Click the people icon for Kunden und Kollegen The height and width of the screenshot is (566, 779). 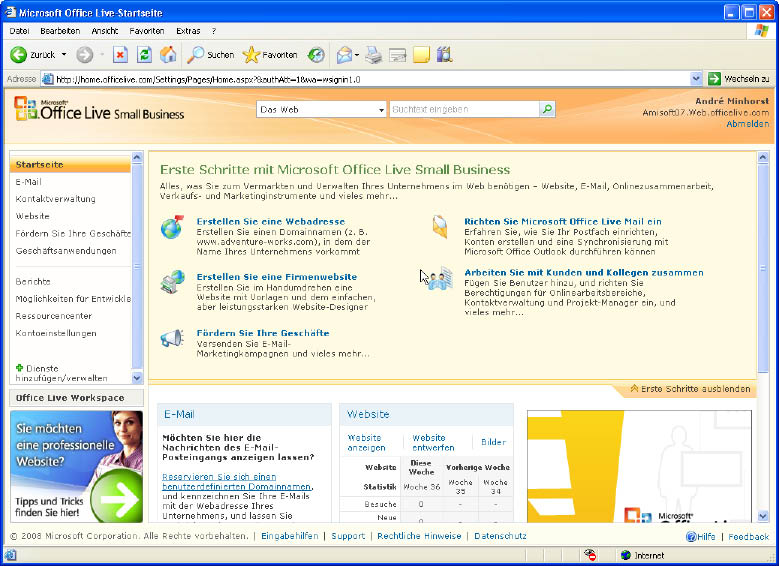[x=440, y=279]
